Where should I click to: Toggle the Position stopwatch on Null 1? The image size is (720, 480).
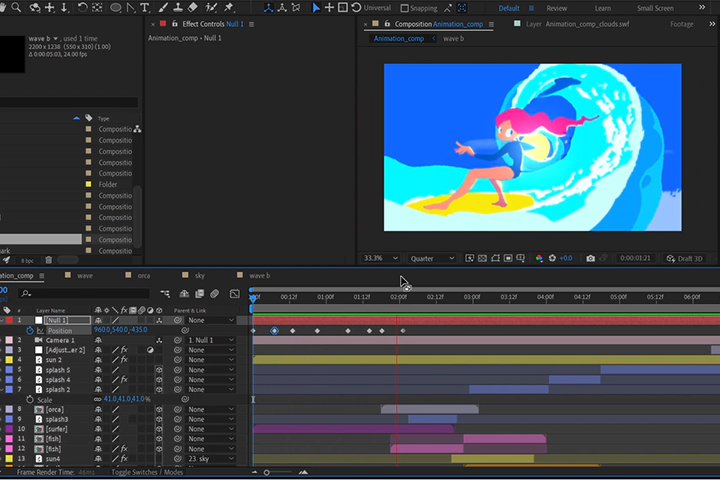(x=30, y=330)
